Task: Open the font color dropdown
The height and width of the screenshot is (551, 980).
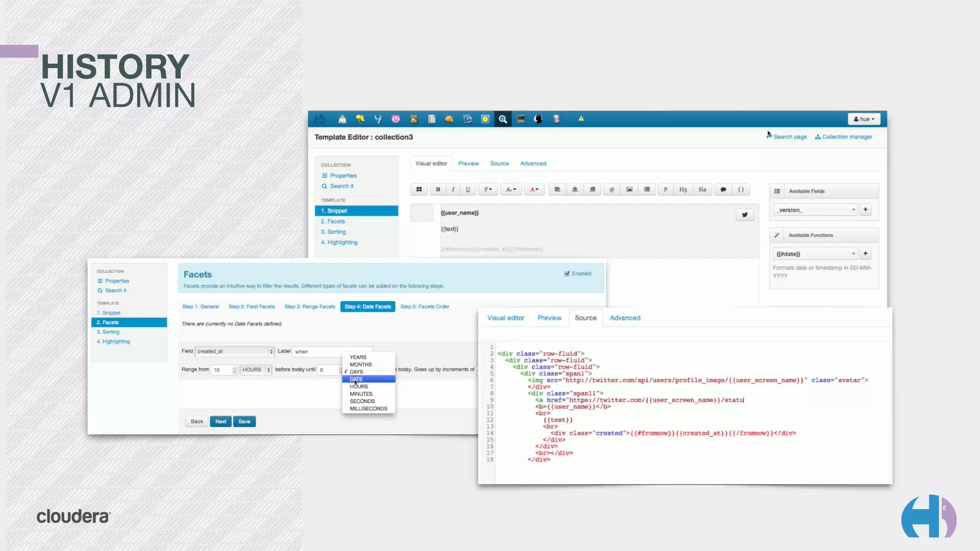Action: coord(534,189)
